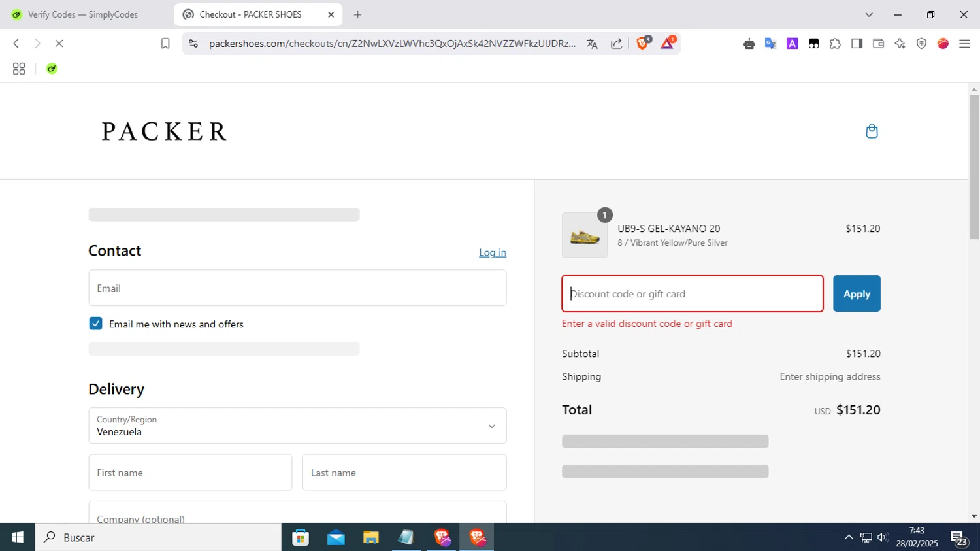Image resolution: width=980 pixels, height=551 pixels.
Task: Open the notification center icon
Action: coord(959,538)
